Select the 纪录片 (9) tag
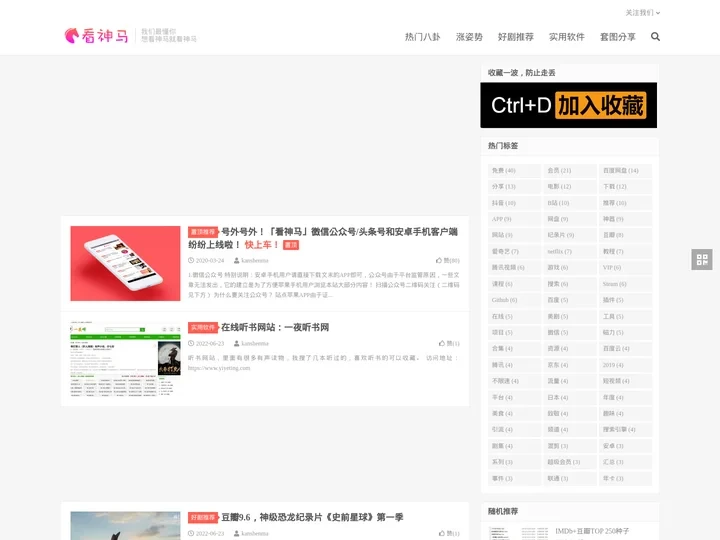Viewport: 720px width, 540px height. 570,235
